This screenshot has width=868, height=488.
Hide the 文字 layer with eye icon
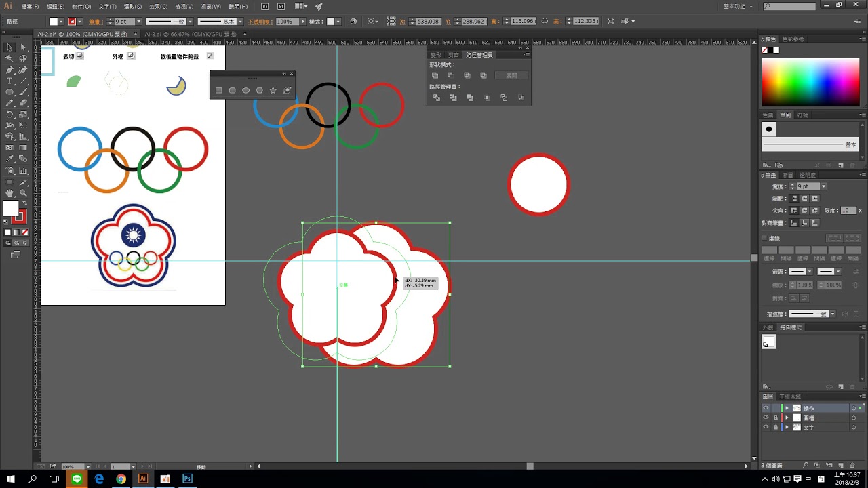tap(766, 428)
